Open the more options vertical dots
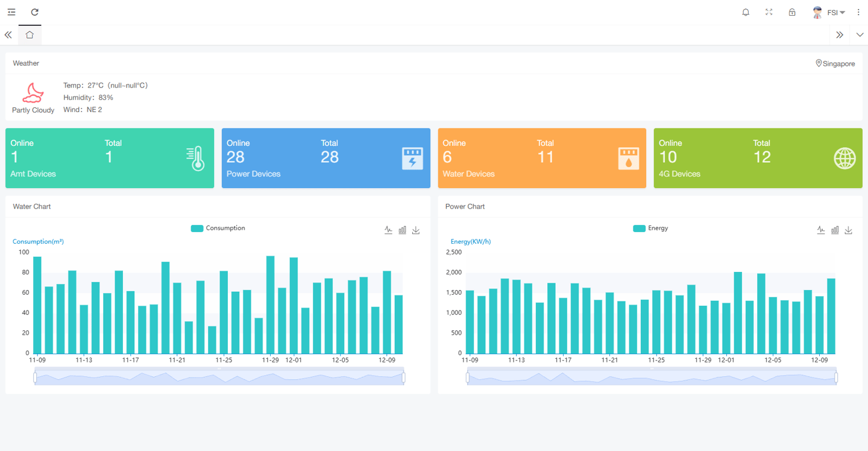 (x=859, y=12)
